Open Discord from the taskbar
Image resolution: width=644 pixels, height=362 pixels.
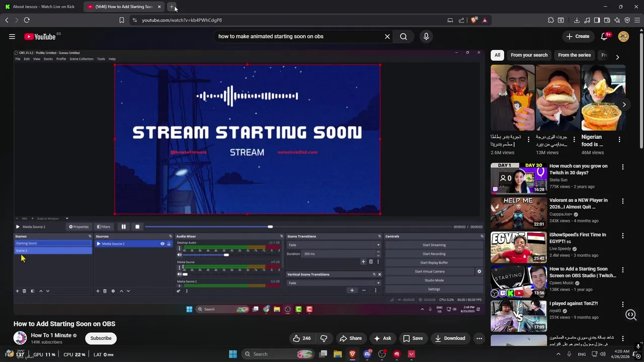[x=367, y=354]
